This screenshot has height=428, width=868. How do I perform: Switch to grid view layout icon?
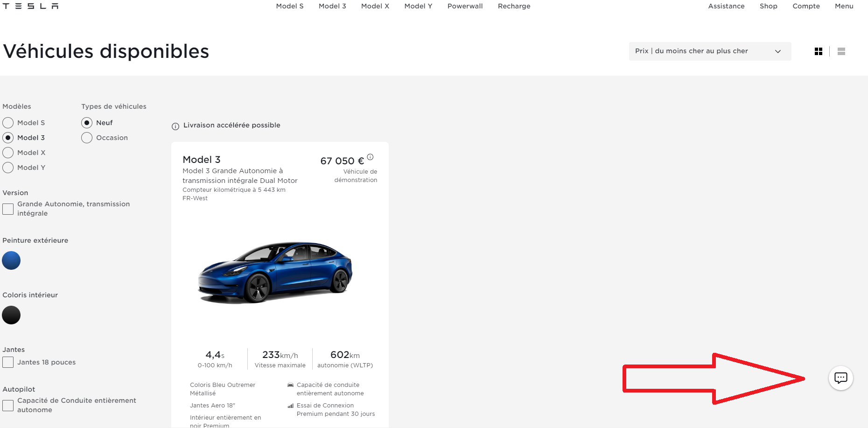point(818,51)
